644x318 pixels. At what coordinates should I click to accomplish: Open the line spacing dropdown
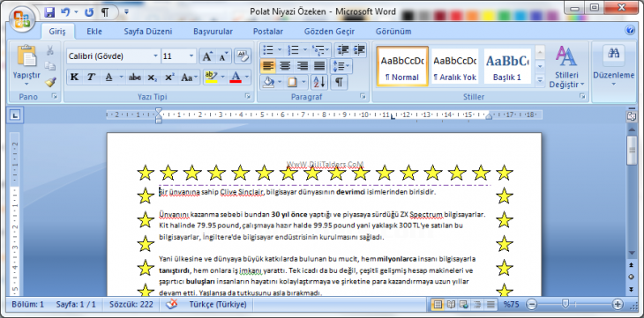tap(341, 66)
